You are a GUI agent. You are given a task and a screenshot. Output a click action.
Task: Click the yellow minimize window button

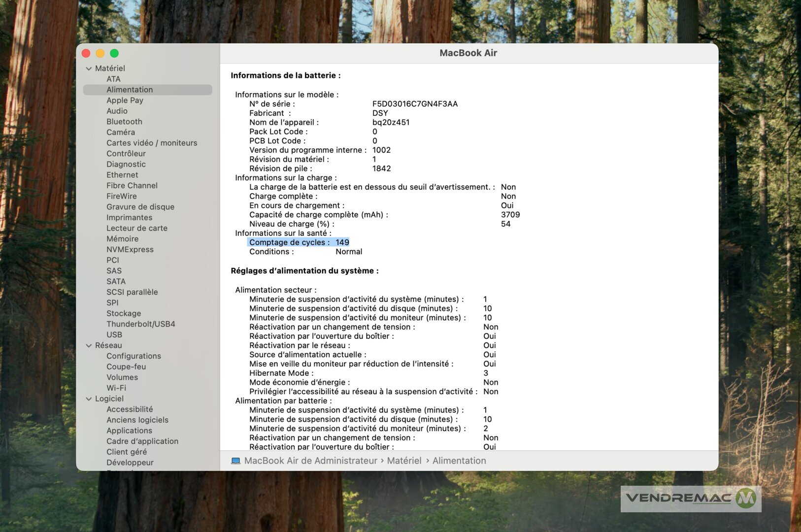pos(100,53)
